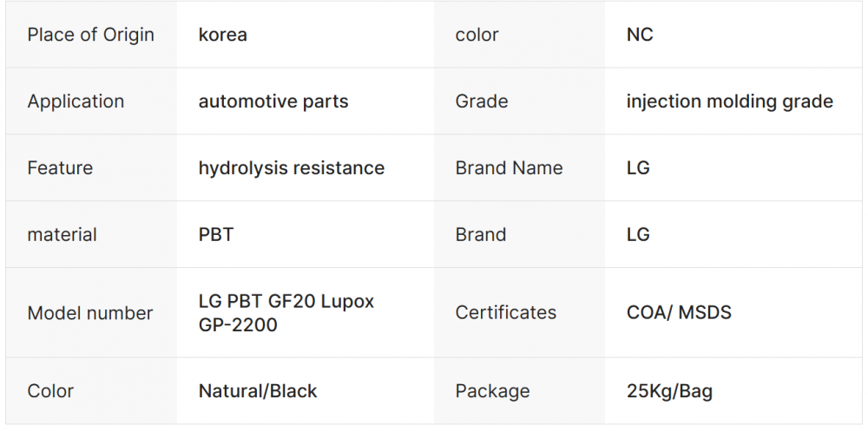This screenshot has width=868, height=431.
Task: Click the 'NC' color value
Action: point(640,35)
